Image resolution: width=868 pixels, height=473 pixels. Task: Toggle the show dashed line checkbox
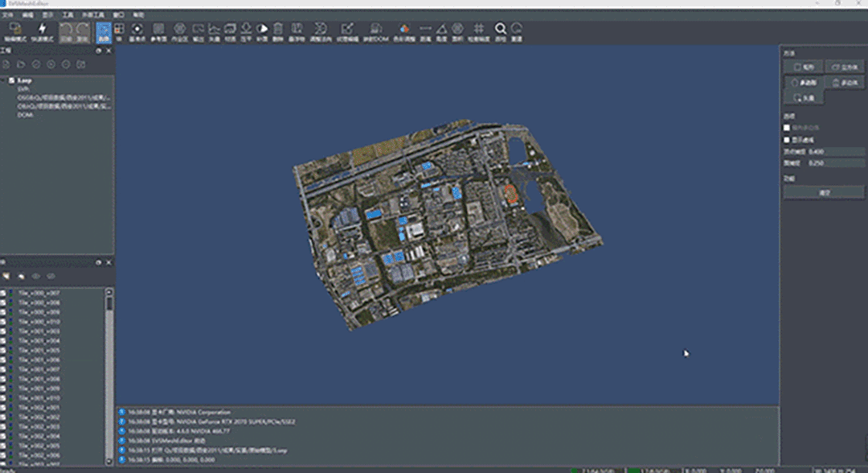click(788, 139)
